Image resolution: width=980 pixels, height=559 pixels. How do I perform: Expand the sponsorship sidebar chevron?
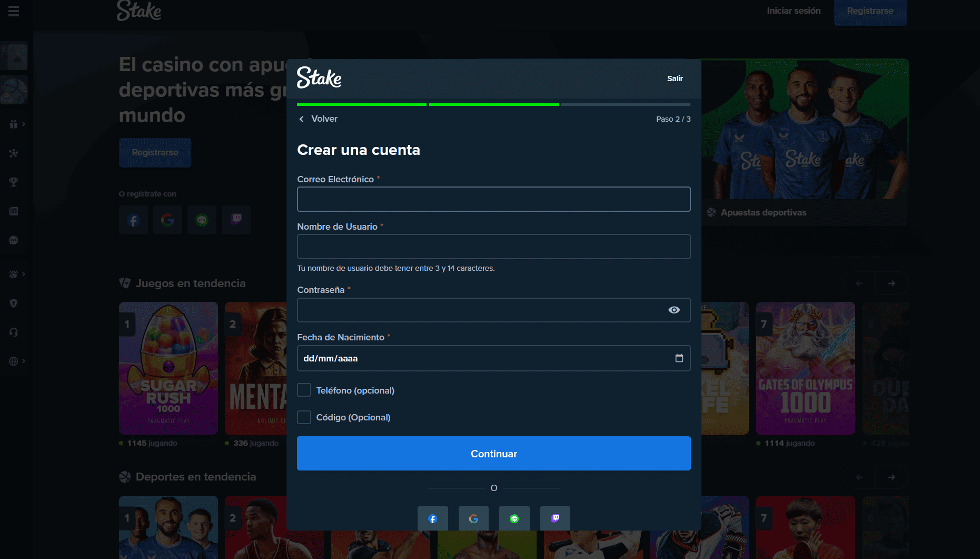coord(24,274)
